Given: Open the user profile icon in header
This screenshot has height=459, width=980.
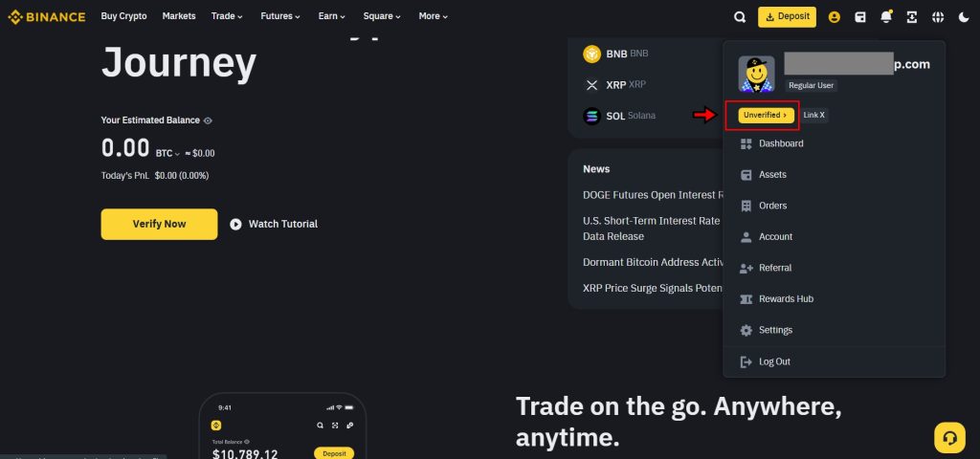Looking at the screenshot, I should point(834,17).
